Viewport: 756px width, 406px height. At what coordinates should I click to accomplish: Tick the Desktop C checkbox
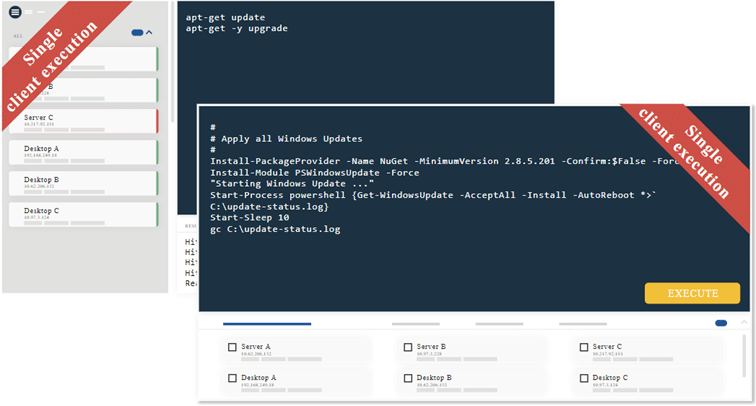coord(584,379)
